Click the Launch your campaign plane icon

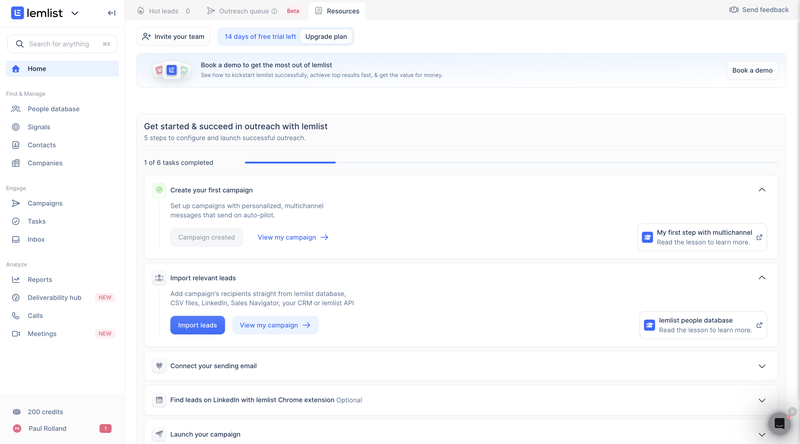click(159, 434)
